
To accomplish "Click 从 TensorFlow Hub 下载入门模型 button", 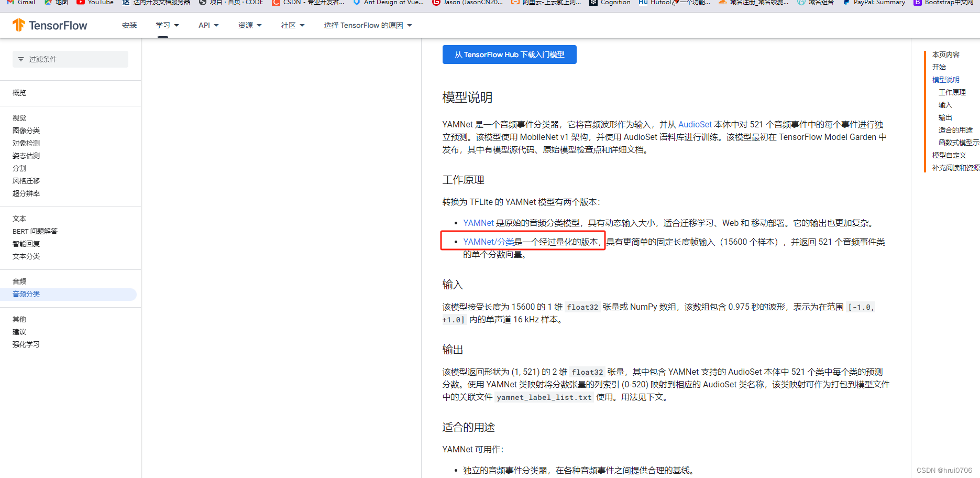I will 509,55.
